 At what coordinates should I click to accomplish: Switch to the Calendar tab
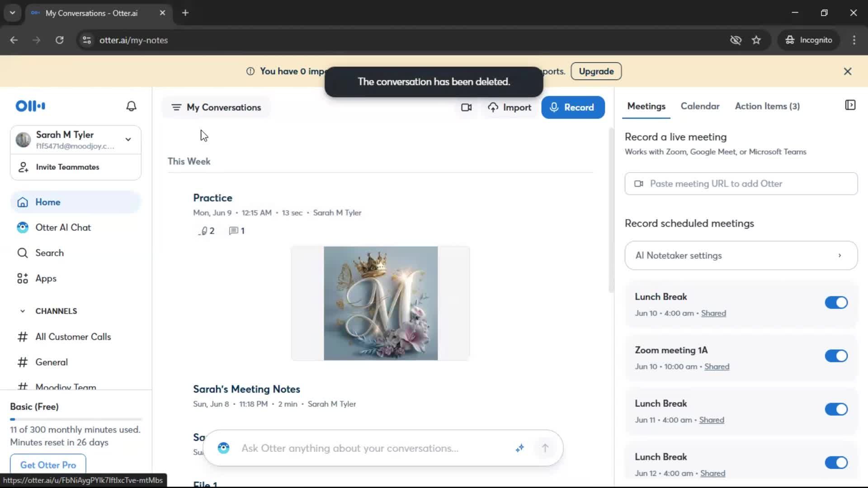tap(700, 106)
